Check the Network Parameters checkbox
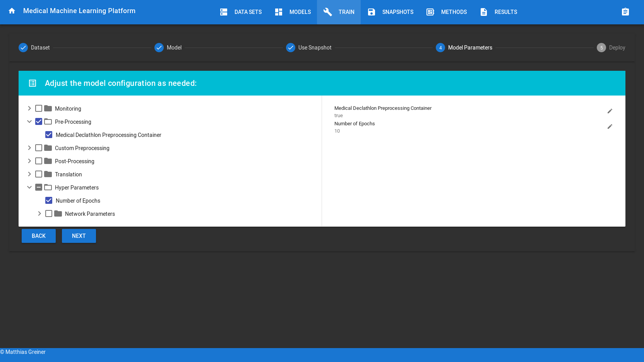Viewport: 644px width, 362px height. (x=49, y=213)
